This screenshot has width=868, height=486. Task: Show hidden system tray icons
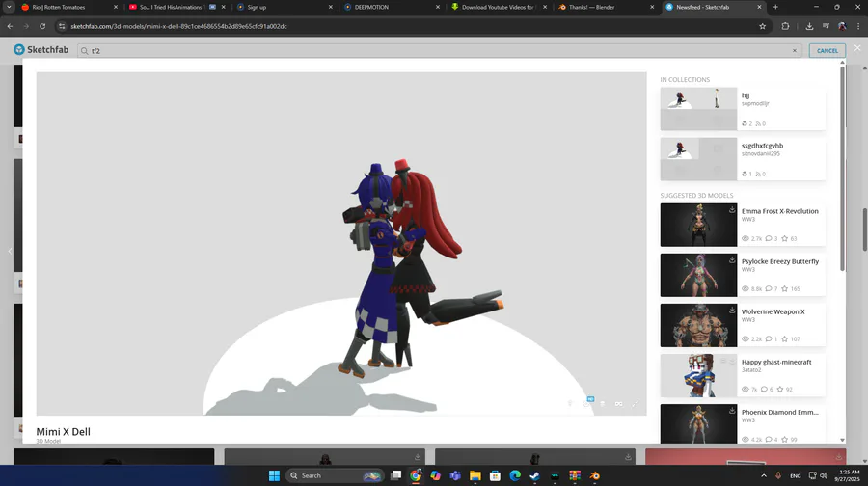pos(764,475)
